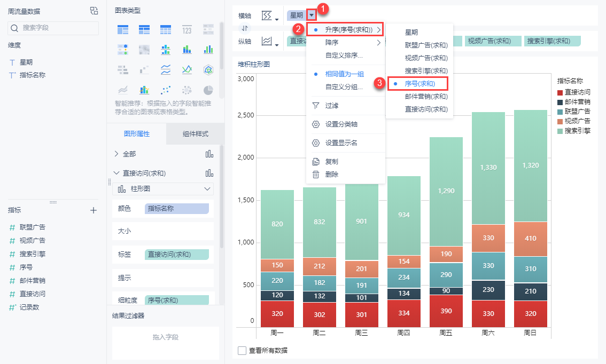Open 设置分类轴 in the field menu
Viewport: 606px width, 364px height.
point(341,124)
